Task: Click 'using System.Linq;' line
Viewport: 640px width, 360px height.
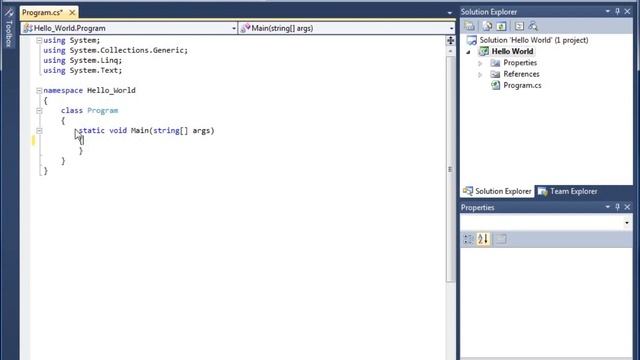Action: (82, 60)
